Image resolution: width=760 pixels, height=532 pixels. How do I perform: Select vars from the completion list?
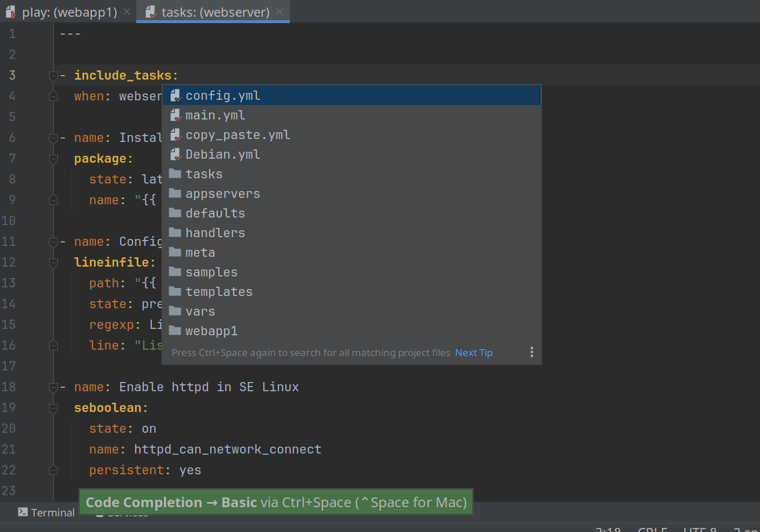pos(351,312)
